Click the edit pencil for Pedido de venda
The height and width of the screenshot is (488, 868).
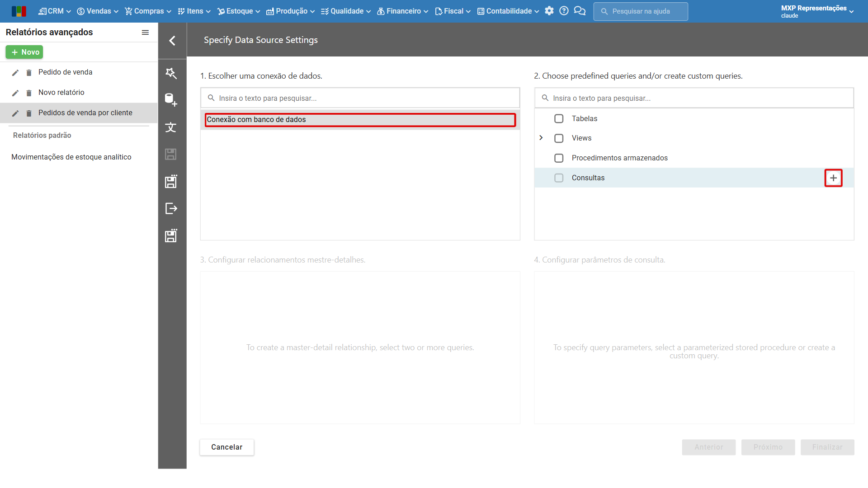tap(15, 73)
